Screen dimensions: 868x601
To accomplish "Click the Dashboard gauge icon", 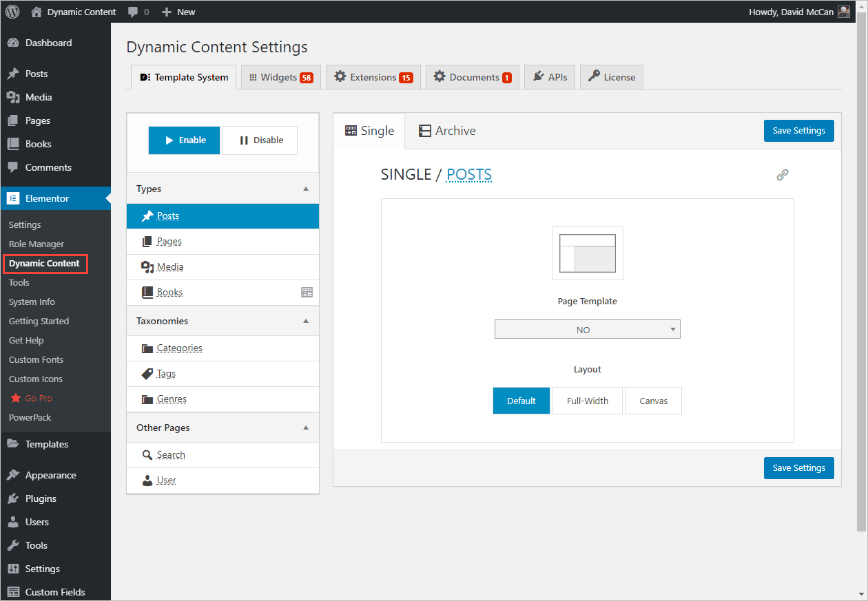I will point(13,43).
